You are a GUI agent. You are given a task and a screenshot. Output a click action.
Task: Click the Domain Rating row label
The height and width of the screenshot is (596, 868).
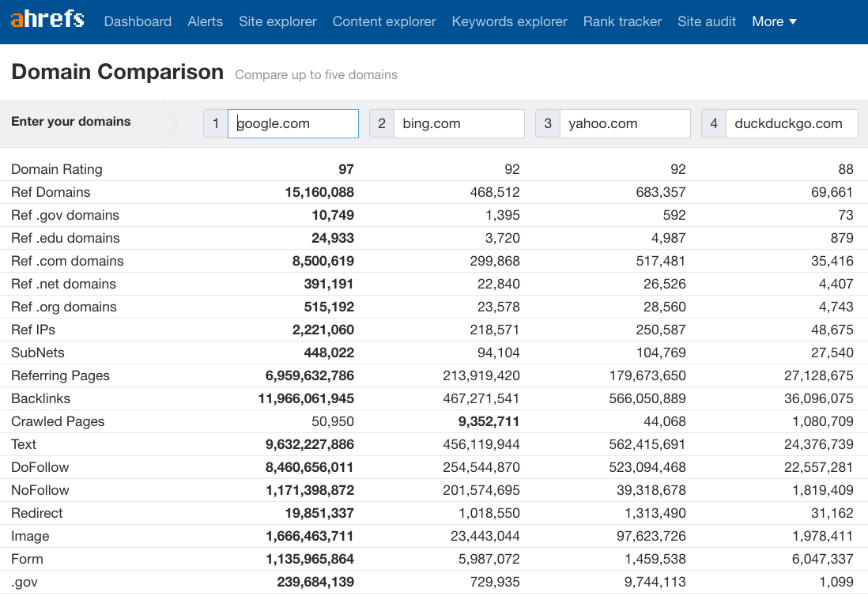(x=56, y=169)
